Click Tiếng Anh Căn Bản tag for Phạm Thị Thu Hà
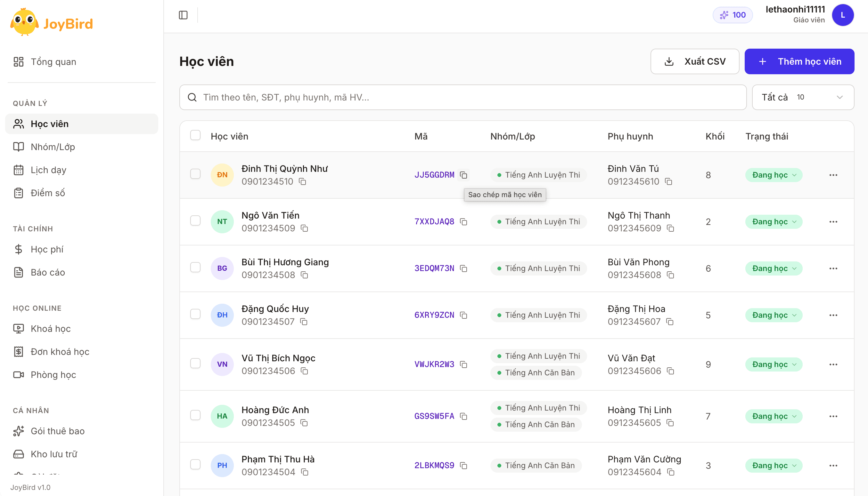 [x=536, y=465]
